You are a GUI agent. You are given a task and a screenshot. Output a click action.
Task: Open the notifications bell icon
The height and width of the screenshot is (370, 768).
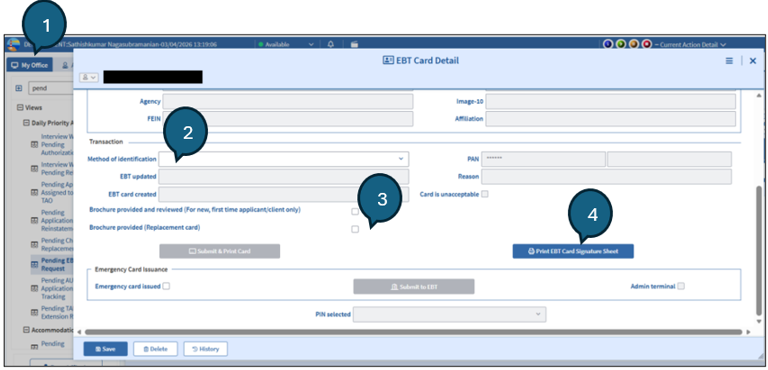tap(331, 44)
